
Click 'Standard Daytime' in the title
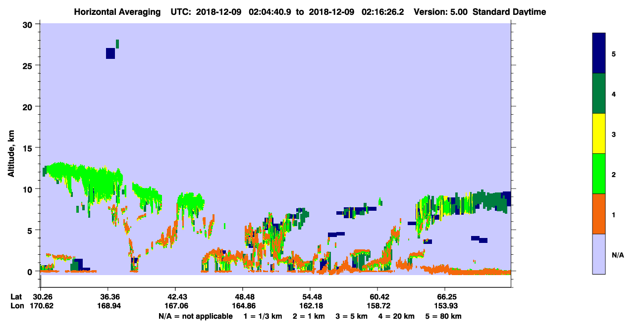tap(509, 12)
